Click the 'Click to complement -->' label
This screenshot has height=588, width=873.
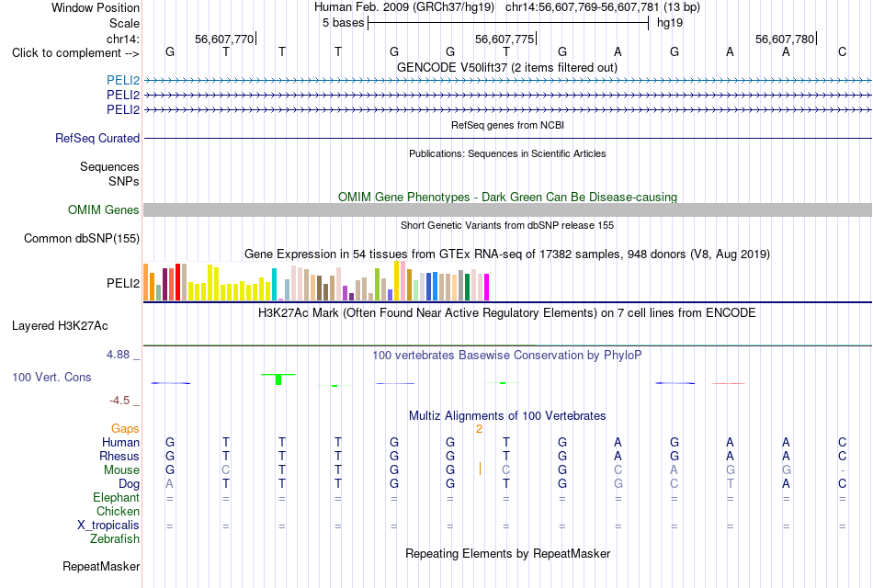(75, 53)
